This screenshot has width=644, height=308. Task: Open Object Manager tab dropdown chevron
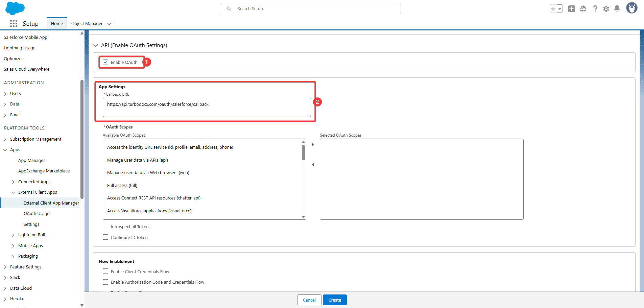click(109, 24)
